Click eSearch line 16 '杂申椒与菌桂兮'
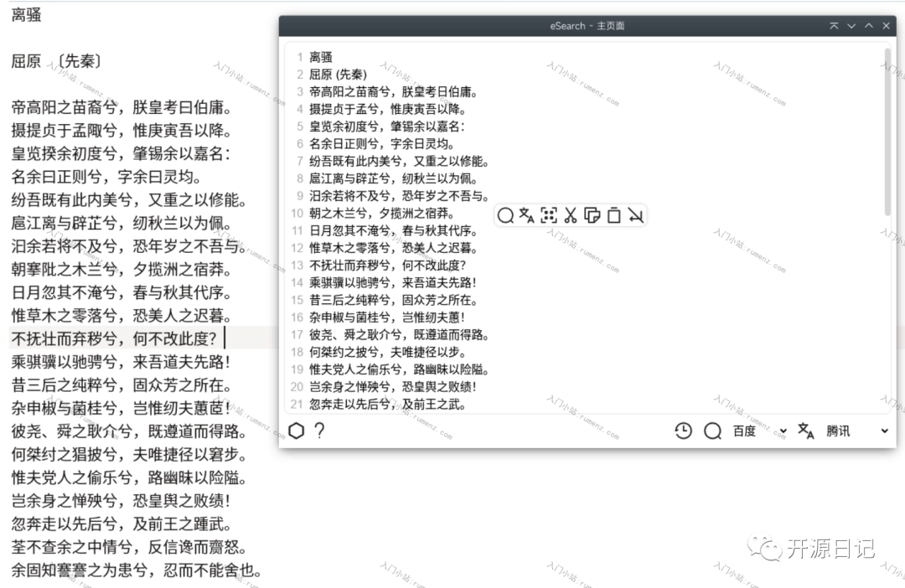 [x=349, y=317]
